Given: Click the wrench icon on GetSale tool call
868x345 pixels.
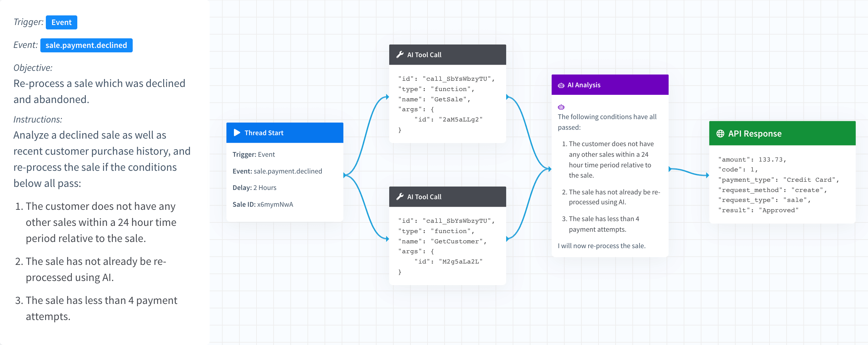Looking at the screenshot, I should tap(400, 55).
